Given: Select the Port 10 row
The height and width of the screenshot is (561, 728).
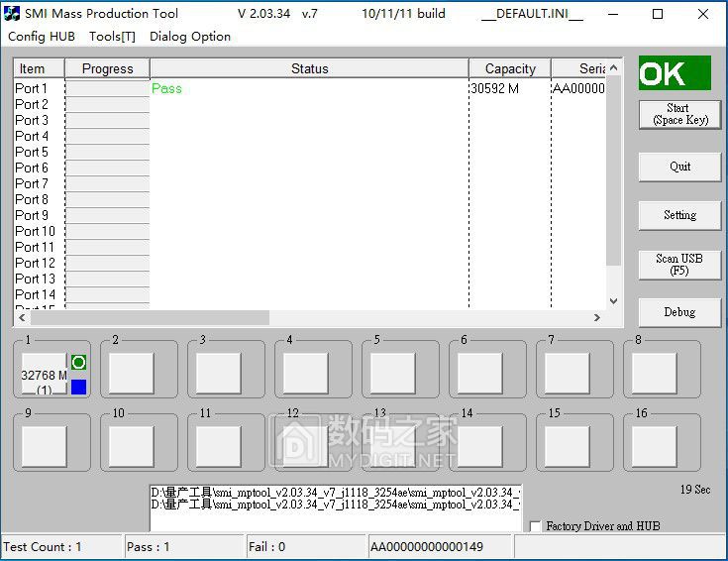Looking at the screenshot, I should (x=35, y=231).
